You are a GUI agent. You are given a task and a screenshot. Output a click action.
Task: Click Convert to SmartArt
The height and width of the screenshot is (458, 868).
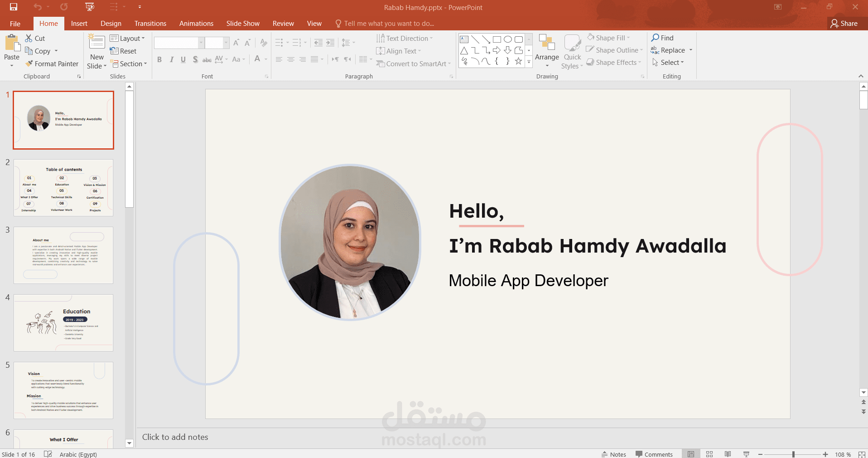tap(414, 64)
